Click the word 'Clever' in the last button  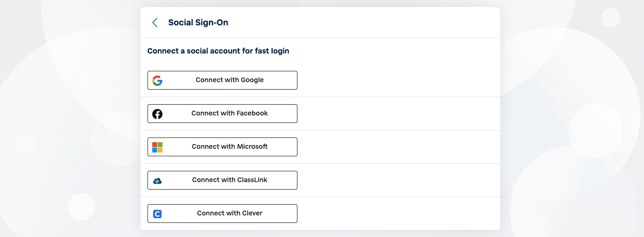point(252,214)
